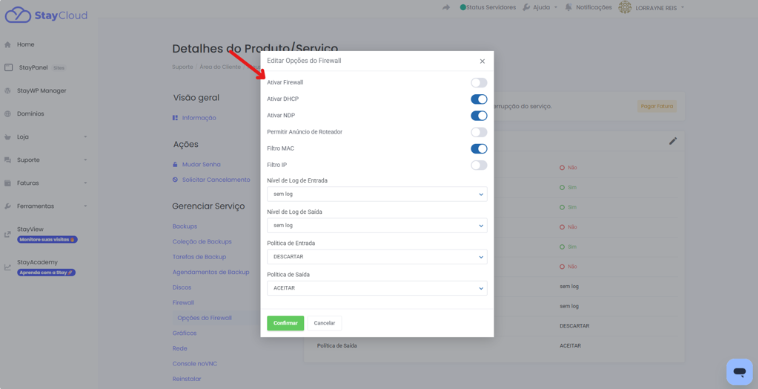
Task: Click the pencil edit icon
Action: point(673,141)
